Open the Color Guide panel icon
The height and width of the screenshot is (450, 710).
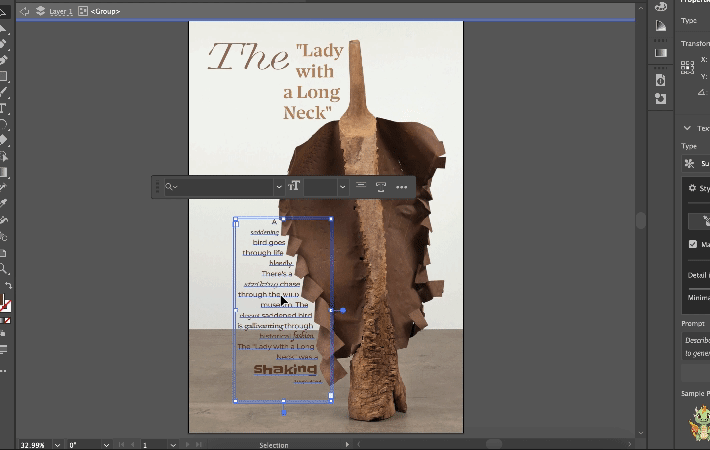(x=661, y=26)
